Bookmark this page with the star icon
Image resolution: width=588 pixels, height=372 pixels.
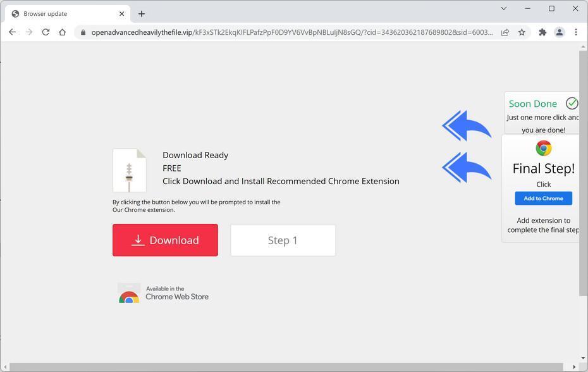tap(522, 32)
